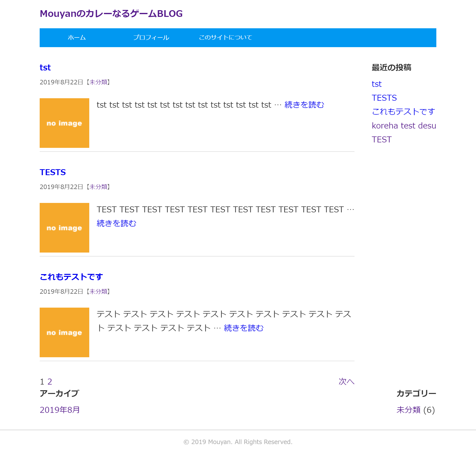The width and height of the screenshot is (476, 452).
Task: Select このサイトについて in the navigation bar
Action: (225, 37)
